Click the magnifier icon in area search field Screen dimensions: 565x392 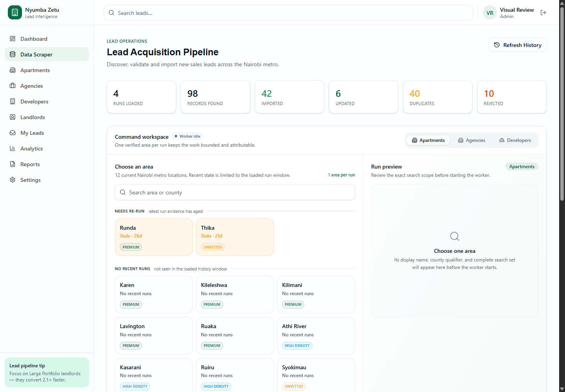(123, 192)
